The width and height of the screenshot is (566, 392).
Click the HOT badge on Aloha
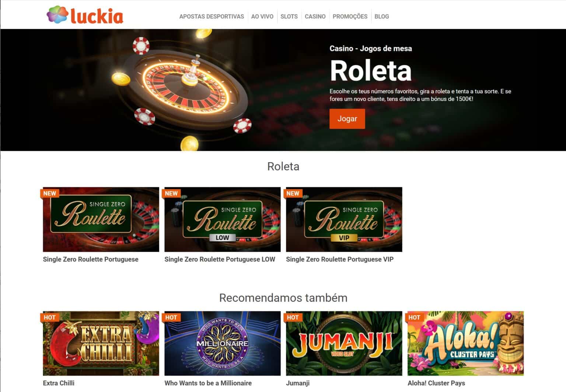pyautogui.click(x=414, y=317)
